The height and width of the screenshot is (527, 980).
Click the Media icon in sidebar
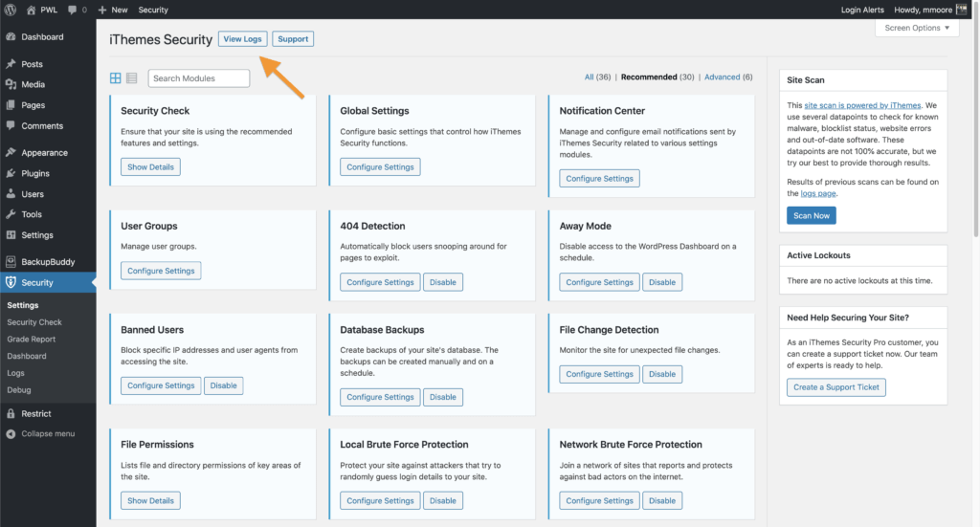(x=11, y=84)
